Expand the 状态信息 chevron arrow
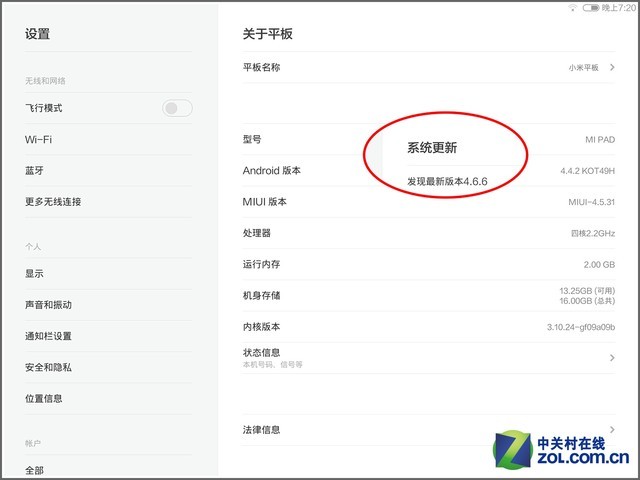 pyautogui.click(x=611, y=357)
